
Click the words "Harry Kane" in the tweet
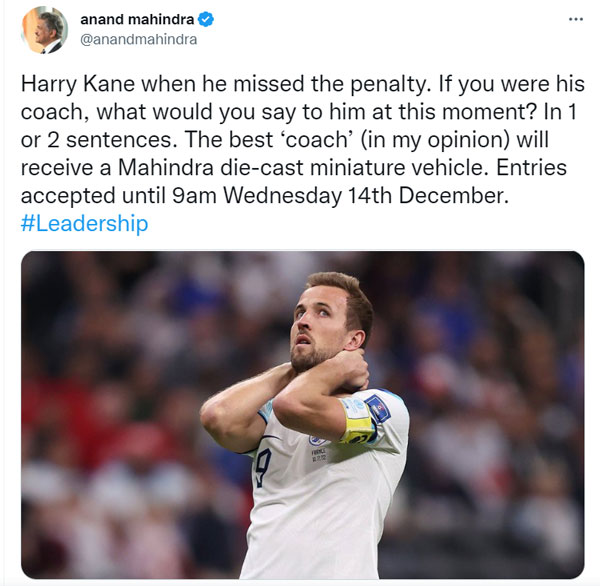[x=78, y=84]
